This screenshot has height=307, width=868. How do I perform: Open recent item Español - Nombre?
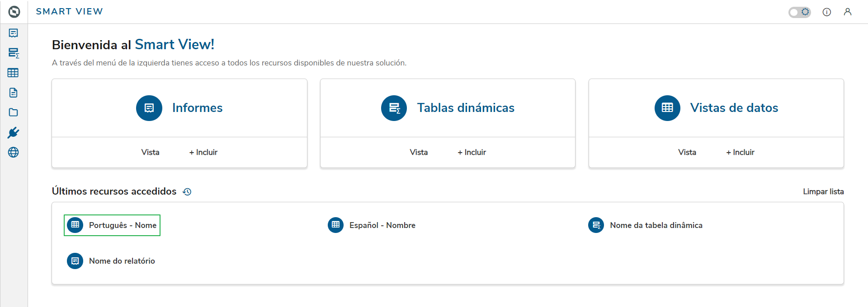372,225
